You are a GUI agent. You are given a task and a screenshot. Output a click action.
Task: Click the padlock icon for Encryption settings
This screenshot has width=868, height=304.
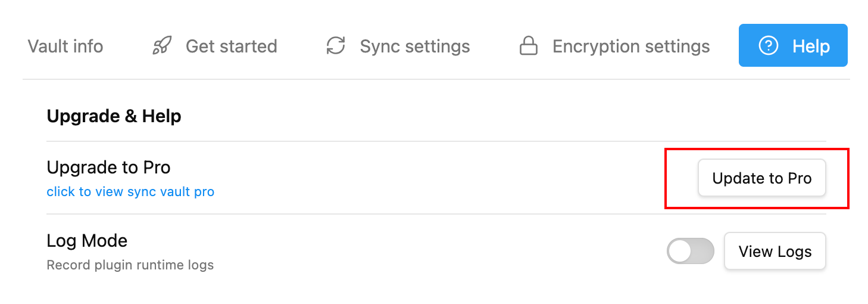pos(529,46)
